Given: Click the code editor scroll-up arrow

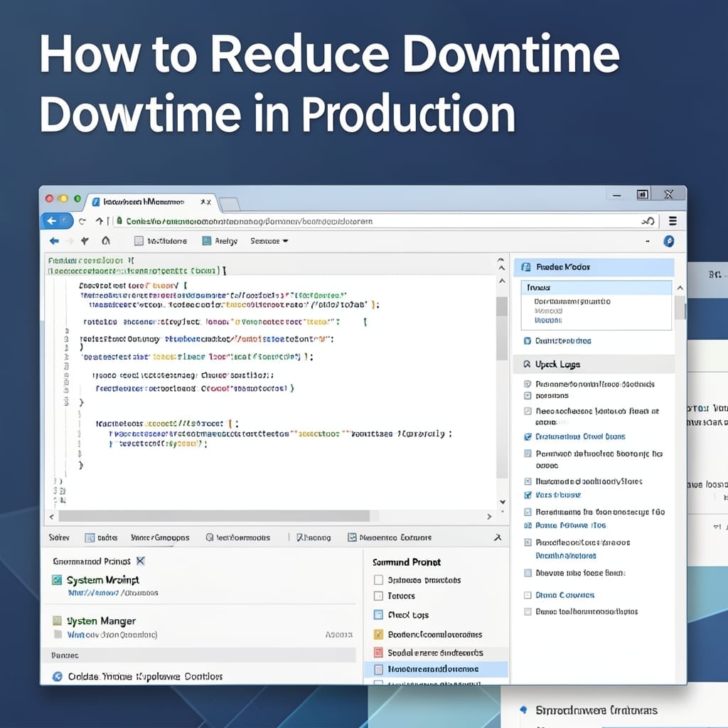Looking at the screenshot, I should (x=502, y=280).
